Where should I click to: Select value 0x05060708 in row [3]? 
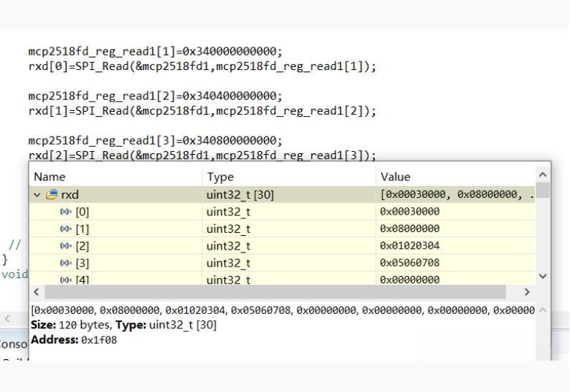point(410,262)
